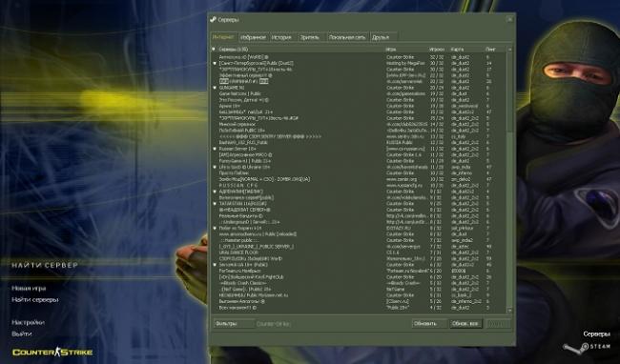Click the Steam icon in the Серверы title bar
The height and width of the screenshot is (364, 620).
213,19
